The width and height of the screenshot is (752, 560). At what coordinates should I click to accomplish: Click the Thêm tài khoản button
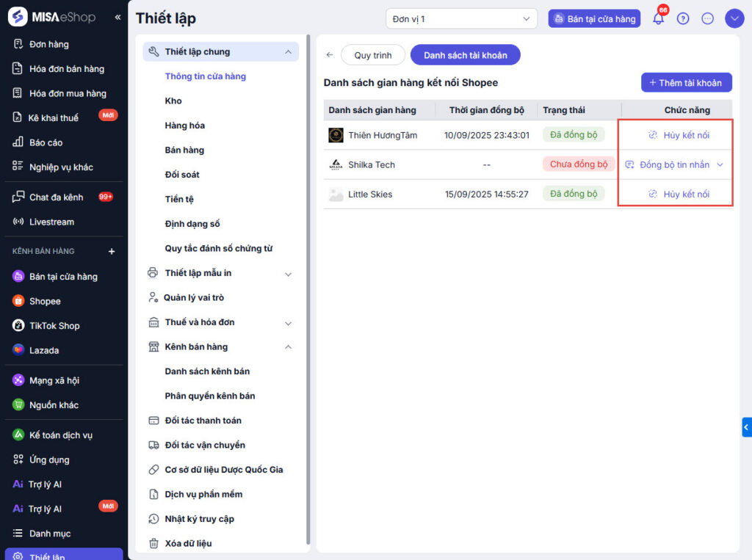686,83
